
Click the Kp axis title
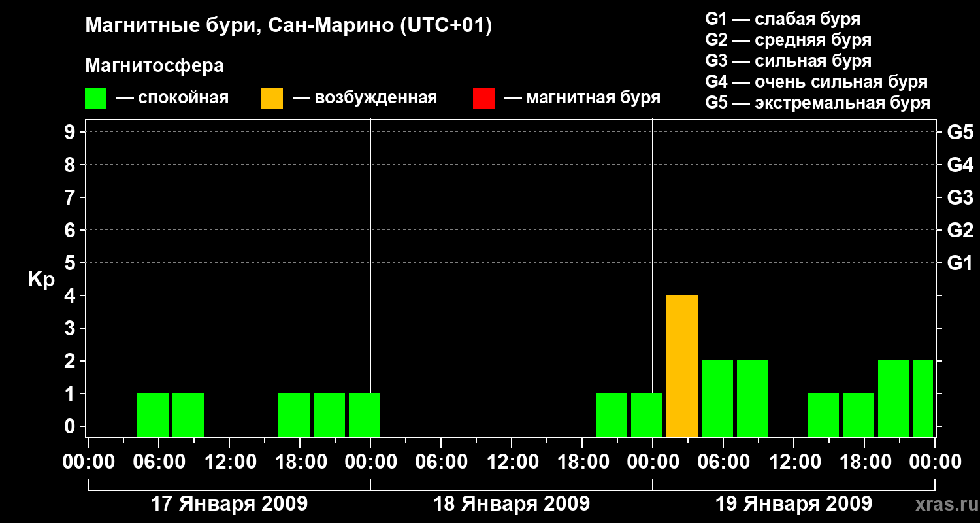pyautogui.click(x=41, y=280)
